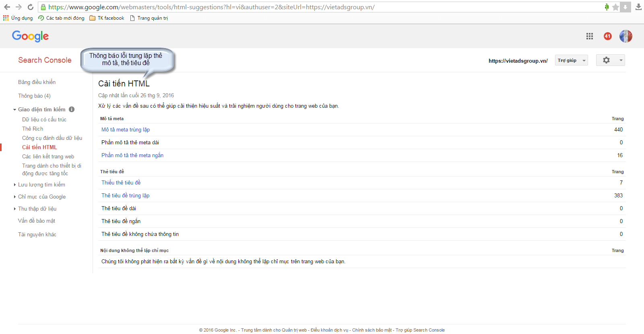Open Google apps grid icon
This screenshot has height=334, width=644.
point(590,36)
